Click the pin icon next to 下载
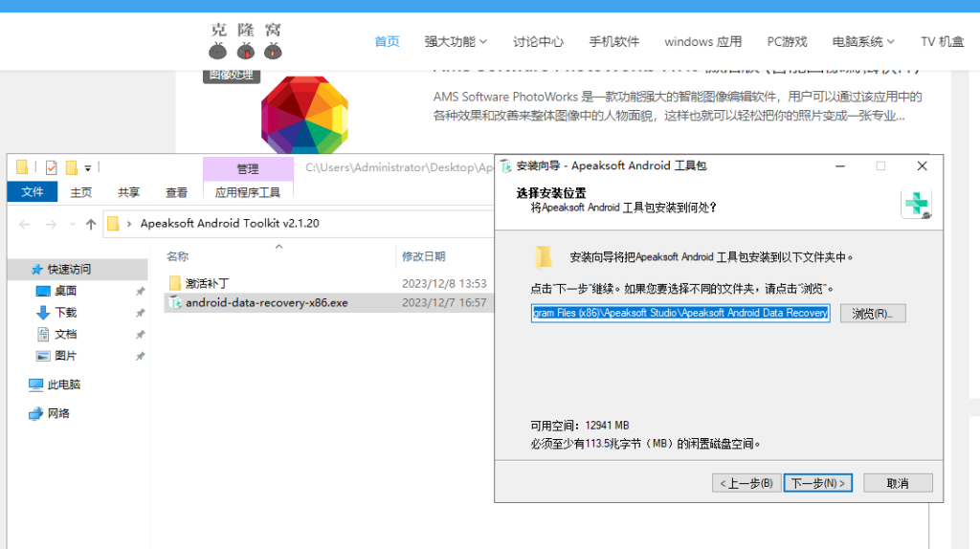The height and width of the screenshot is (549, 980). [140, 313]
